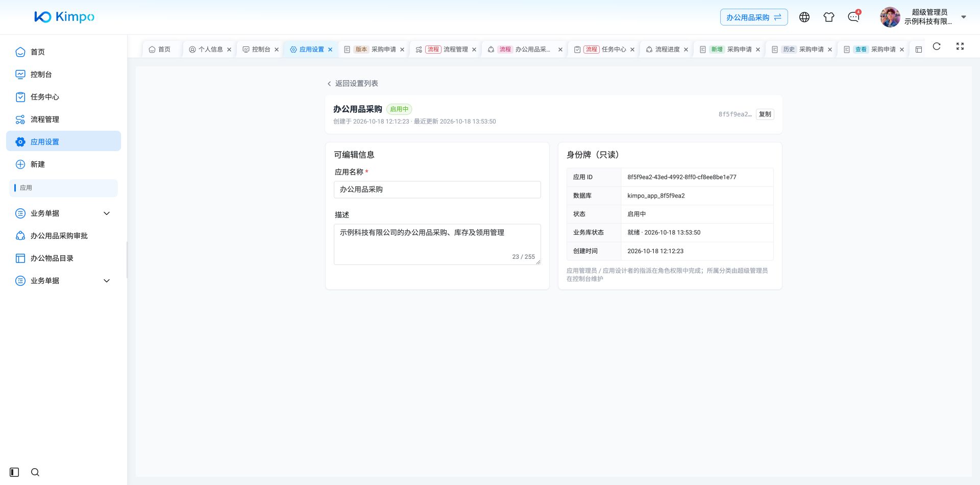Image resolution: width=980 pixels, height=485 pixels.
Task: Select 应用设置 in the sidebar
Action: pos(63,141)
